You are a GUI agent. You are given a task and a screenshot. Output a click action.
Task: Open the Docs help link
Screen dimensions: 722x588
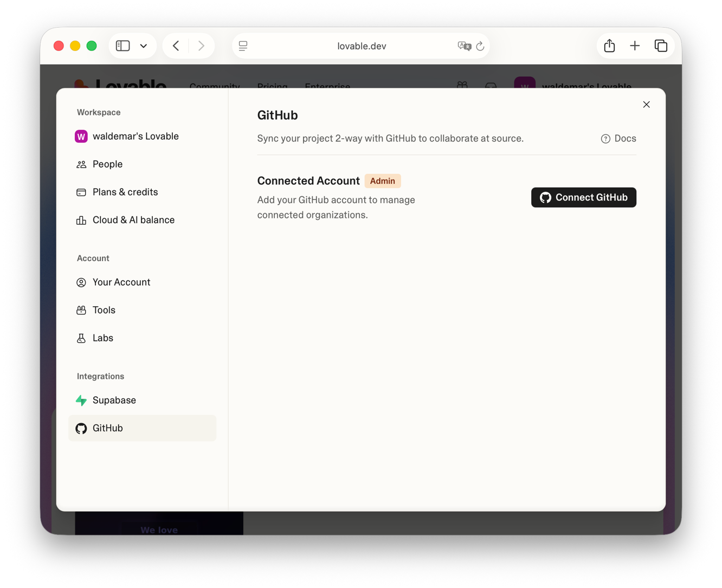tap(618, 138)
